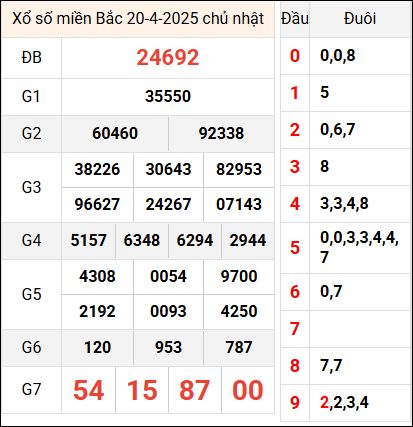The height and width of the screenshot is (427, 413).
Task: Click G2 number 60460
Action: click(x=115, y=133)
